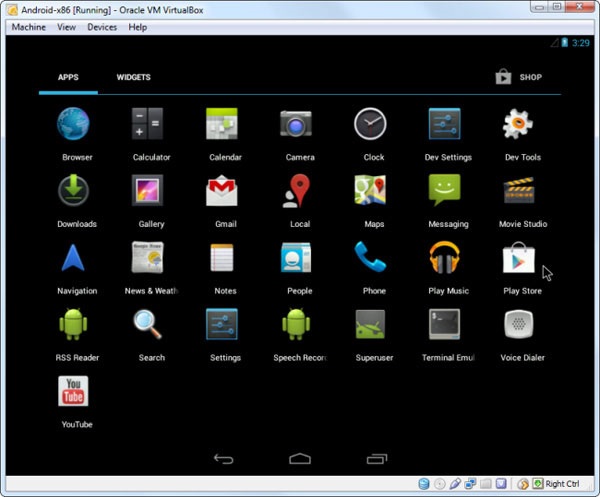Tap the Shop button
Image resolution: width=600 pixels, height=497 pixels.
pos(519,77)
